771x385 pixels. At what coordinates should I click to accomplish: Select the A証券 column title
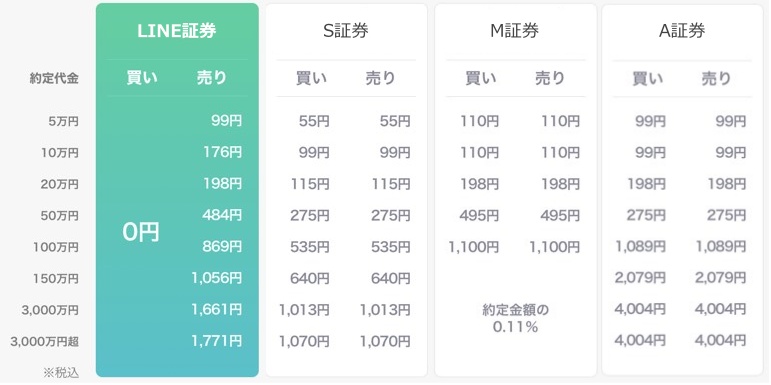tap(682, 31)
